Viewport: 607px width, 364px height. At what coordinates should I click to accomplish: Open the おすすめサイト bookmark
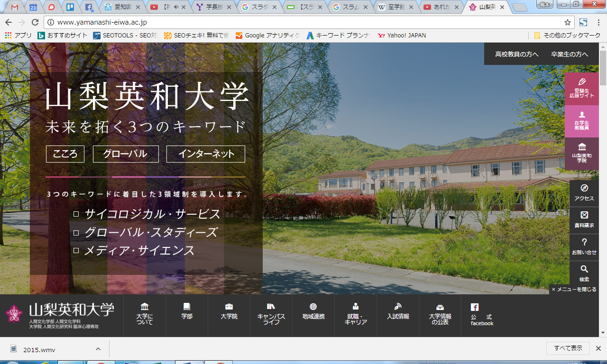point(62,36)
